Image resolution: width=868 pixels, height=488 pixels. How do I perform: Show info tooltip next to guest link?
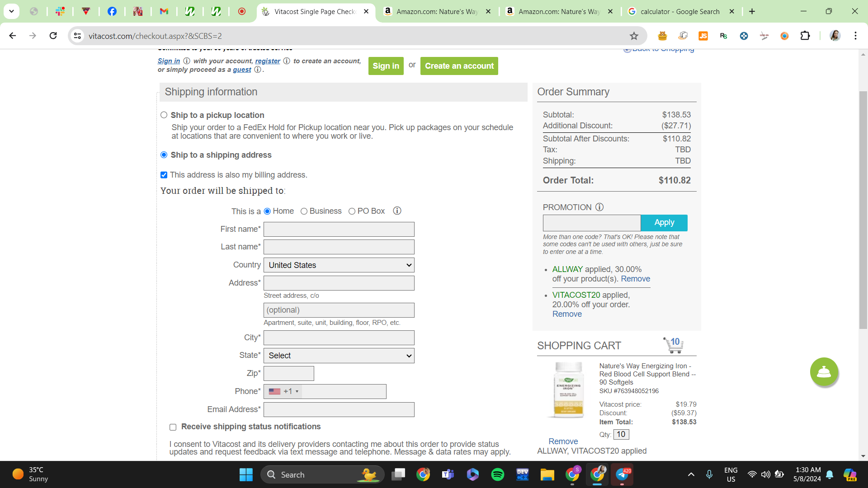[x=258, y=69]
